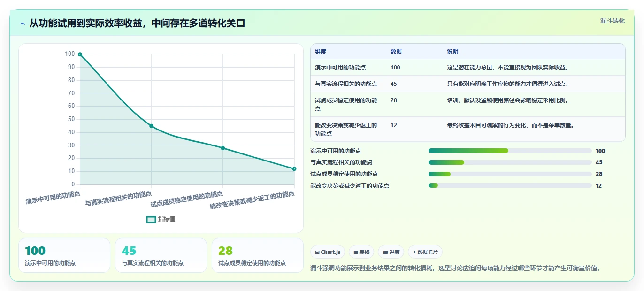The width and height of the screenshot is (644, 291).
Task: Click the y-axis tick label 0
Action: pos(73,184)
